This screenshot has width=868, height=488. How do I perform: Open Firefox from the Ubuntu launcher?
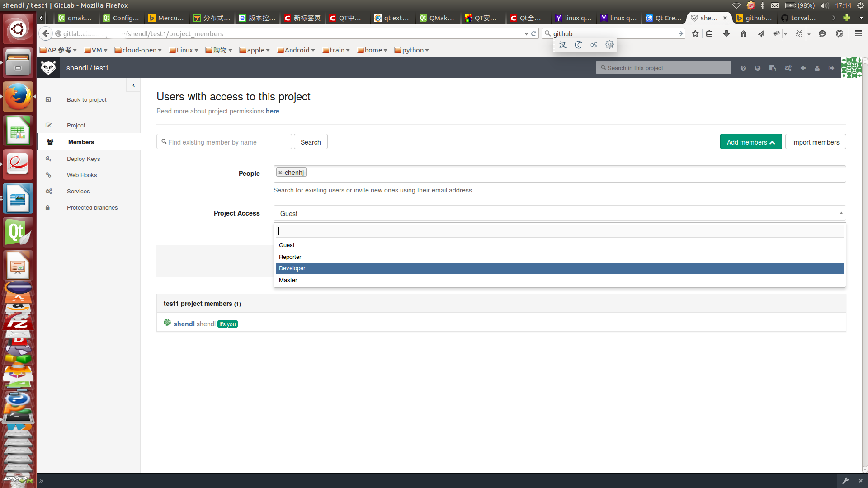pos(18,97)
